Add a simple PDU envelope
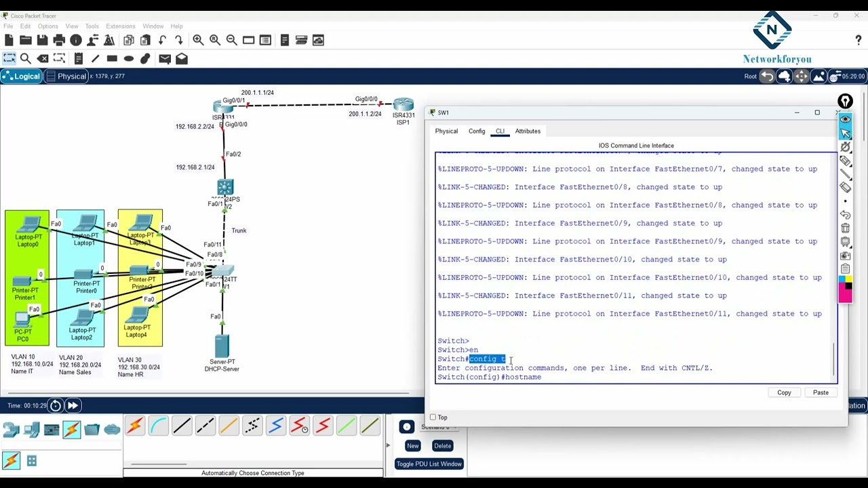This screenshot has width=868, height=488. [x=165, y=58]
